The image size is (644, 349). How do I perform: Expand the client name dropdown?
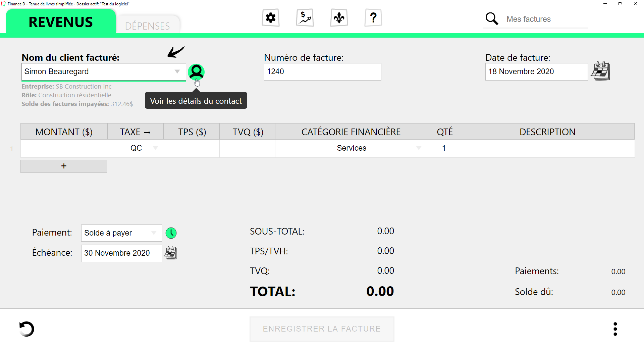[177, 71]
